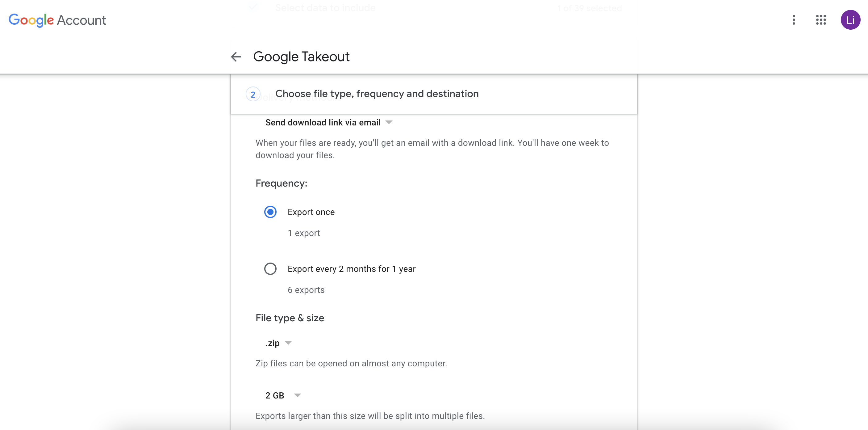Click the Google Account logo
The width and height of the screenshot is (868, 430).
point(57,20)
